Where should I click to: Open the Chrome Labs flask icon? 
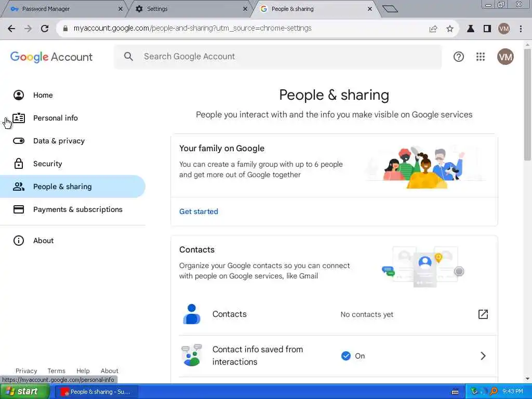pyautogui.click(x=471, y=29)
